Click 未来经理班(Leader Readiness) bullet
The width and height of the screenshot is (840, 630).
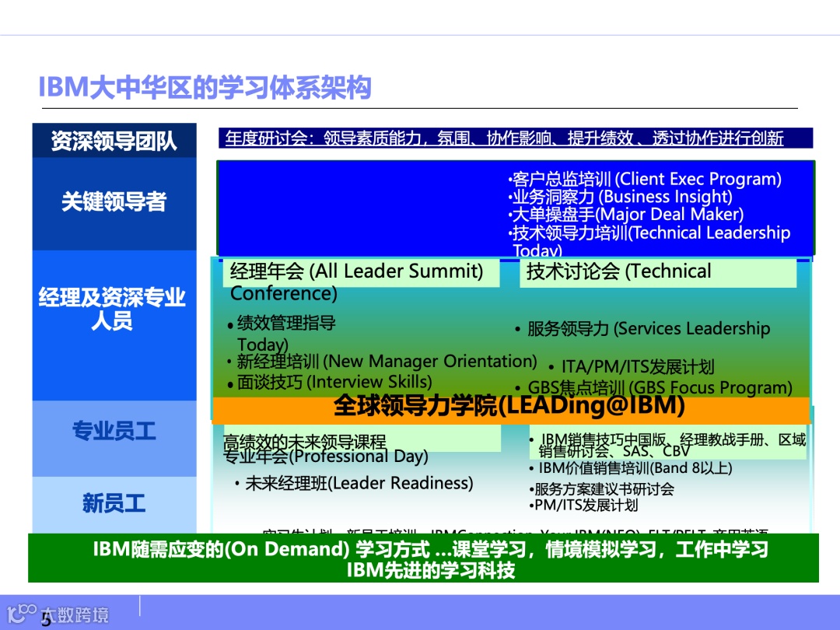coord(354,484)
